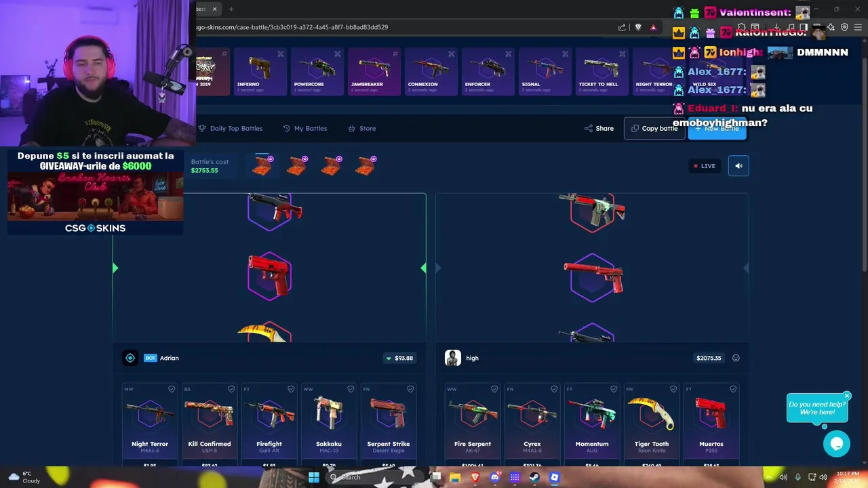Click the icon atop JAWBREAKER card
868x488 pixels.
point(395,54)
